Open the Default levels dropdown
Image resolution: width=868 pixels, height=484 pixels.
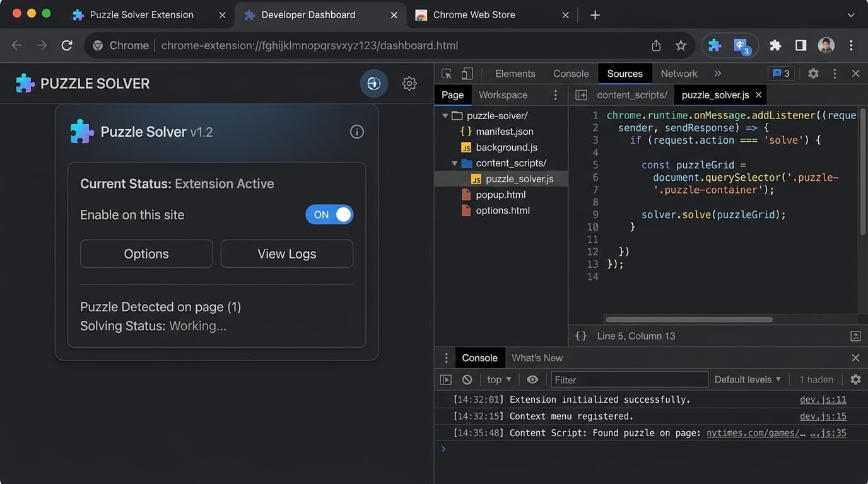coord(748,379)
